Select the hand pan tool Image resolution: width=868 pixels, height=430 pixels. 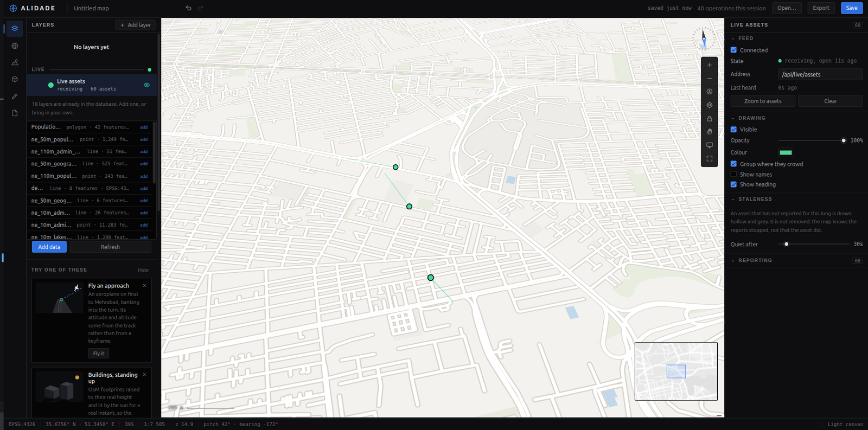[709, 132]
